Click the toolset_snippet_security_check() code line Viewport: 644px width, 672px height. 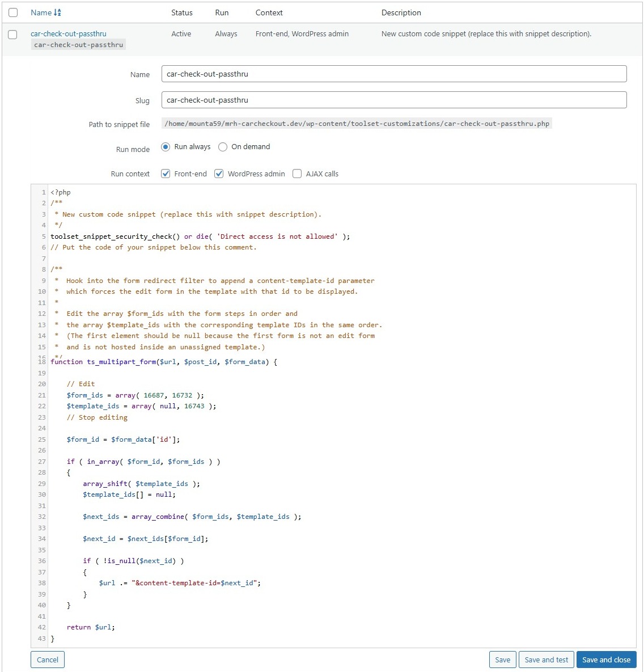pyautogui.click(x=200, y=236)
